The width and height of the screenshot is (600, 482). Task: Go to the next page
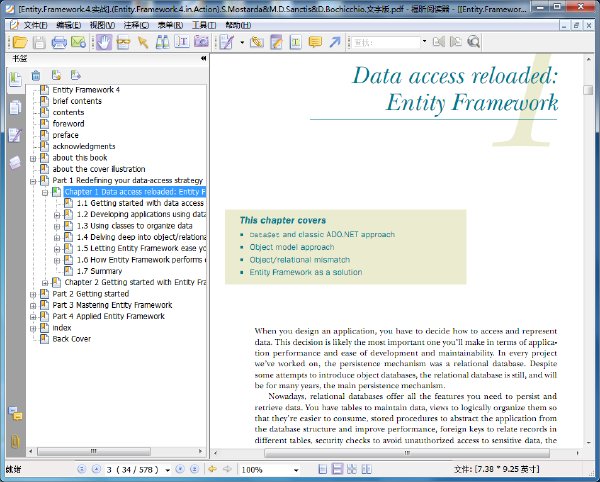(179, 469)
